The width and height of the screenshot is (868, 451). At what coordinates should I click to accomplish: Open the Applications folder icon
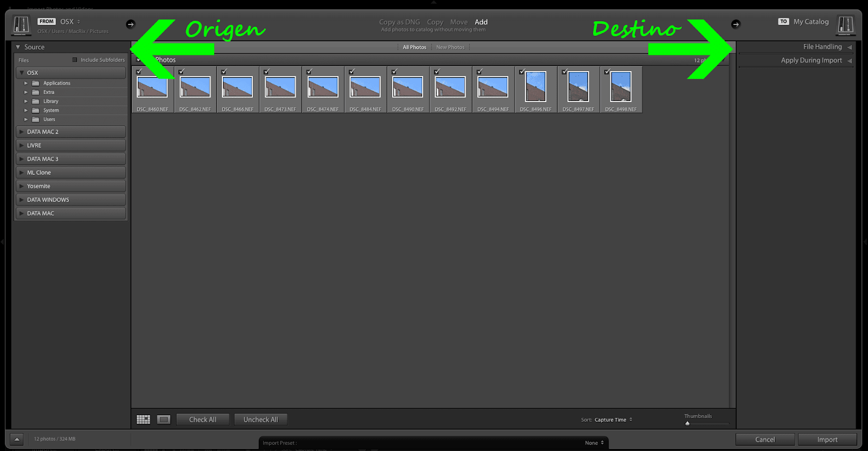tap(36, 83)
